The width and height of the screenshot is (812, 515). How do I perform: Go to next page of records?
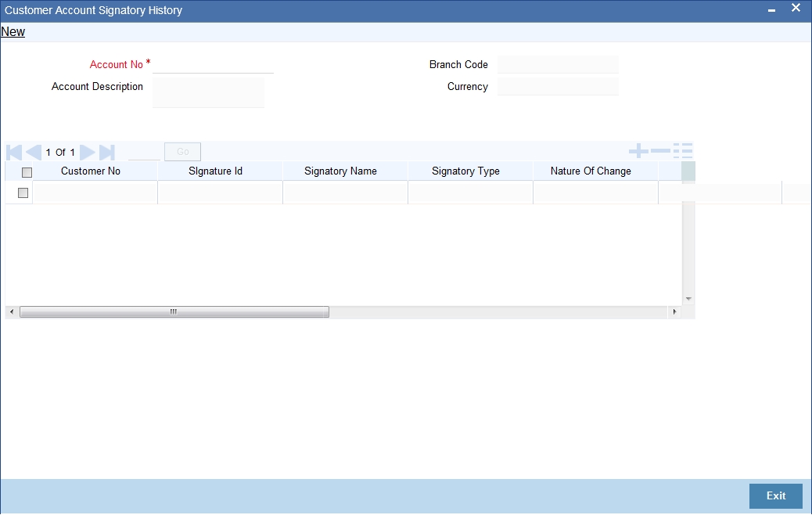click(x=88, y=153)
